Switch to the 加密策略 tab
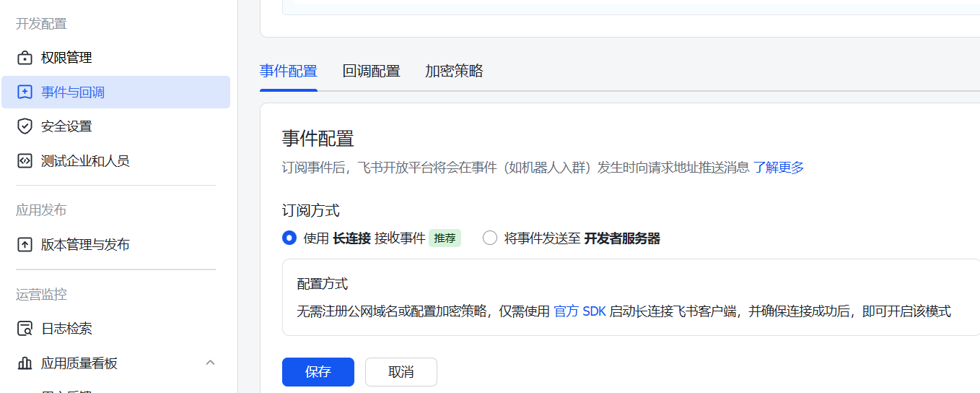This screenshot has width=980, height=393. click(454, 71)
